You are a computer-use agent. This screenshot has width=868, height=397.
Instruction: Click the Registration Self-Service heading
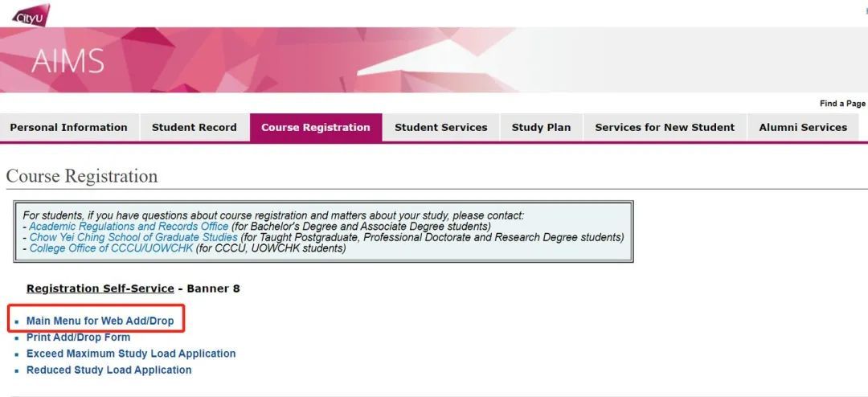(x=100, y=289)
